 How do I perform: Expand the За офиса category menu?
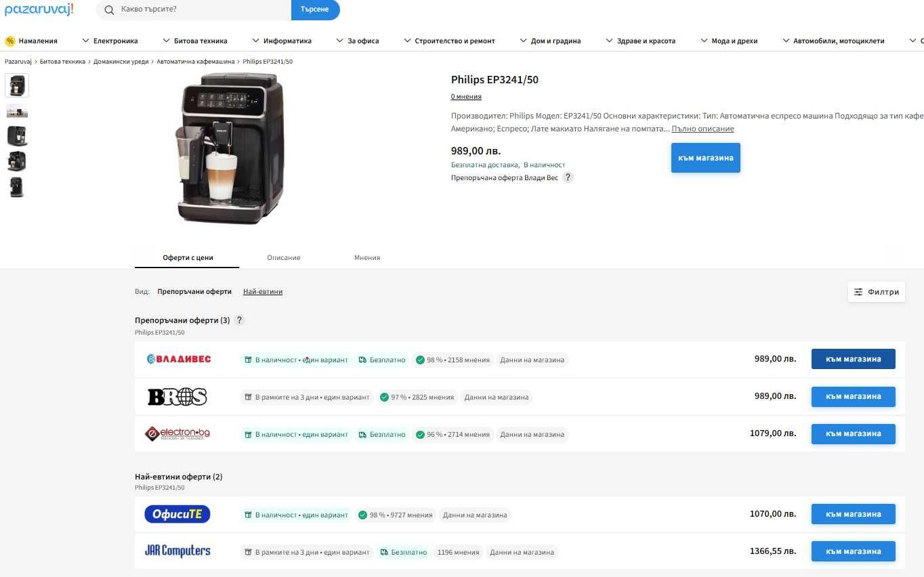tap(358, 41)
